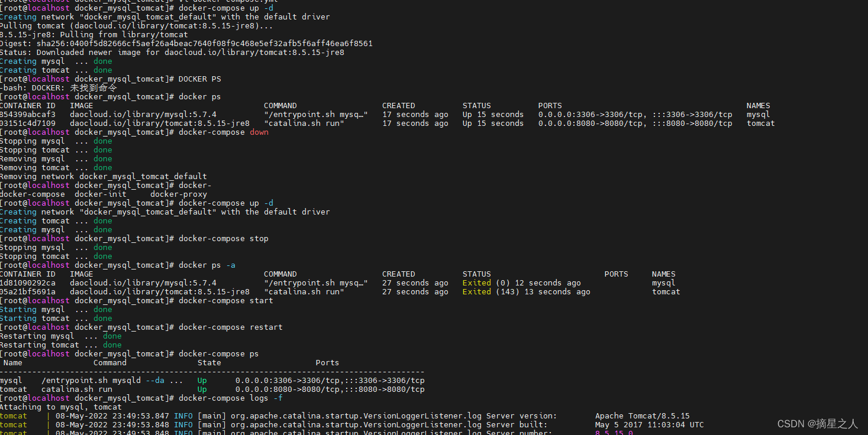The image size is (868, 435).
Task: Click the 'Server built:' log label
Action: pos(517,425)
